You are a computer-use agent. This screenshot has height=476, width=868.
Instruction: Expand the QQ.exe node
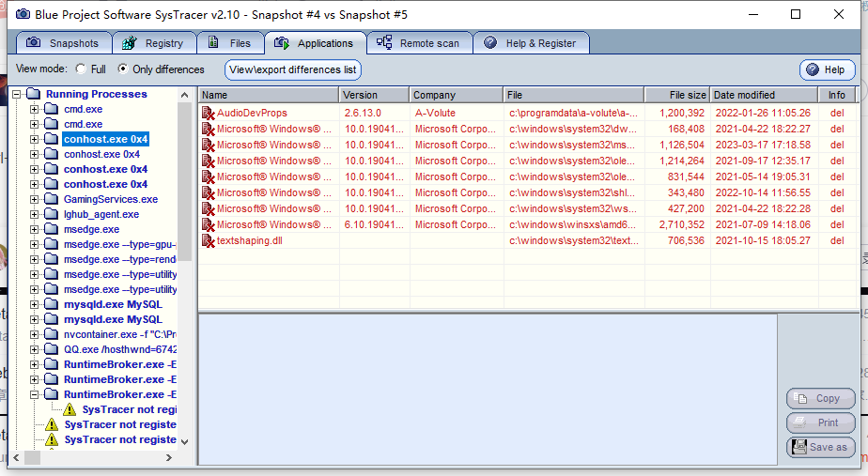35,349
